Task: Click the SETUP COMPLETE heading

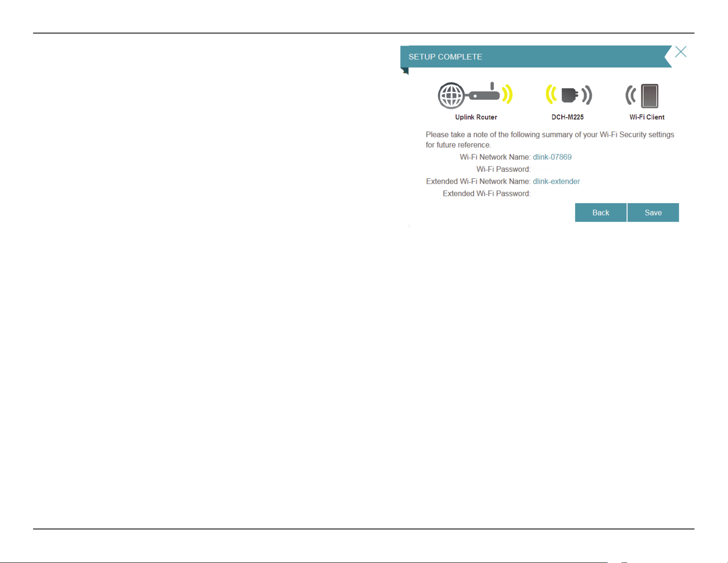Action: (x=445, y=57)
